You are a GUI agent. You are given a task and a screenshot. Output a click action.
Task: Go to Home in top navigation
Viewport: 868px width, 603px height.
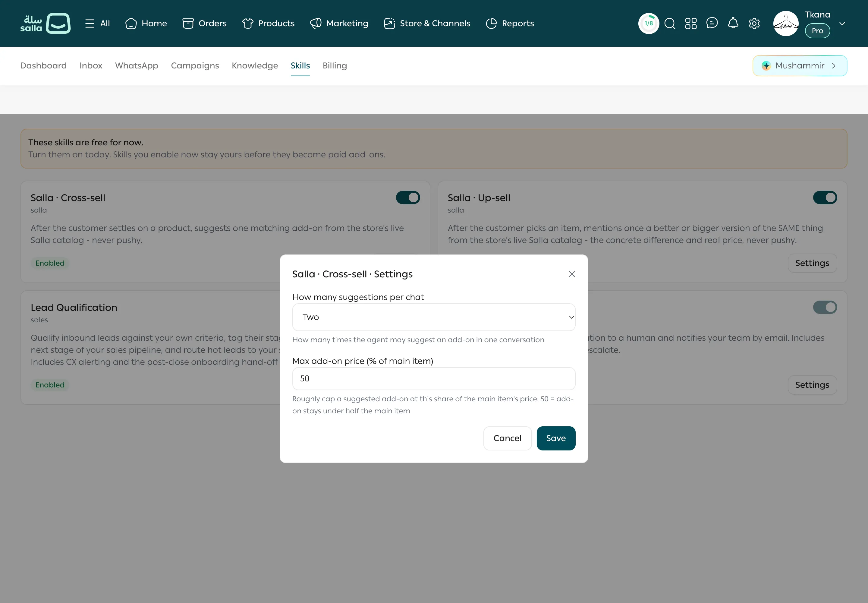146,24
